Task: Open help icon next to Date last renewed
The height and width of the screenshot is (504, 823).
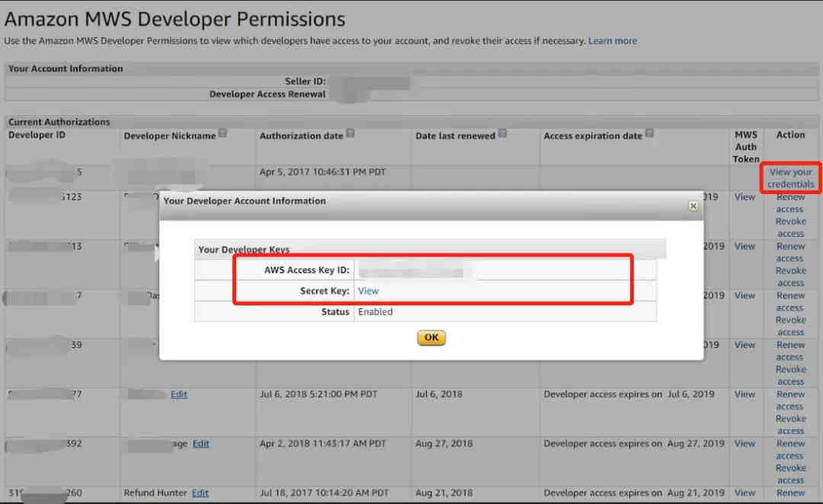Action: point(502,133)
